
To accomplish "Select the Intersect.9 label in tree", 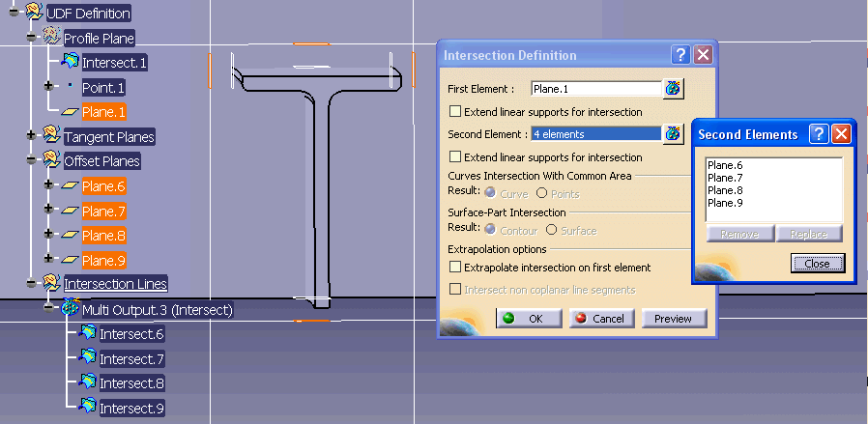I will click(x=131, y=409).
